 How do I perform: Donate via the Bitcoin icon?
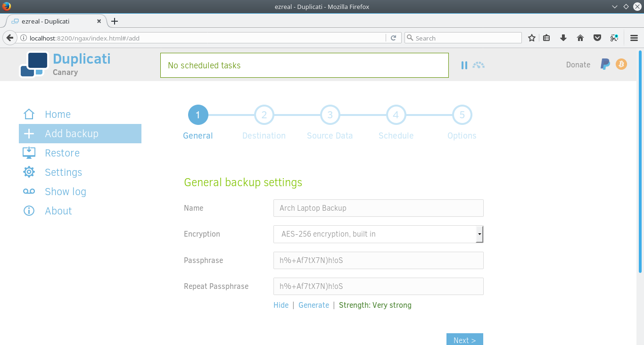[621, 64]
